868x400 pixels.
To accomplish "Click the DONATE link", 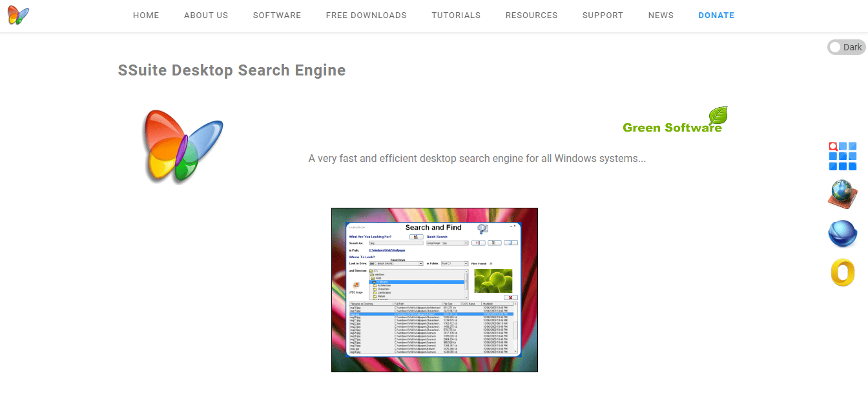I will pos(716,15).
